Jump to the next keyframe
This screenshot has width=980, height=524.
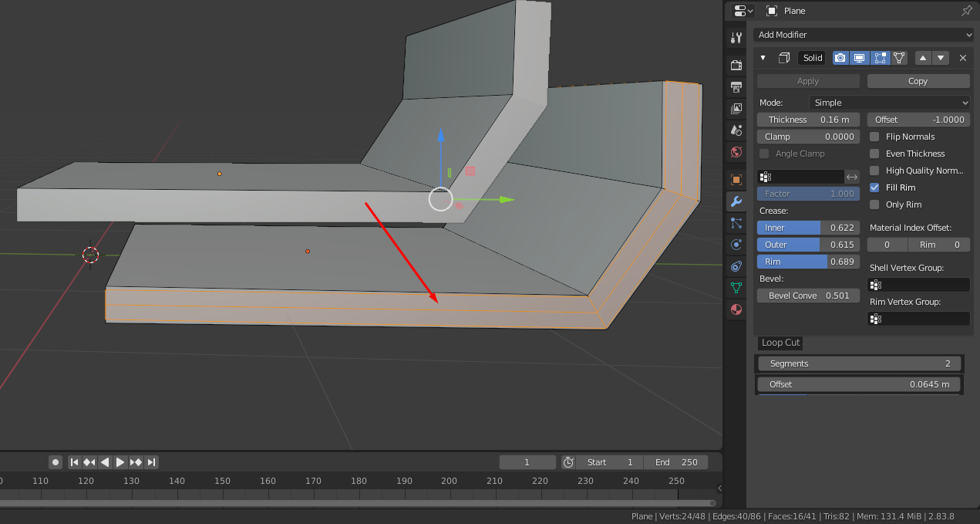tap(136, 462)
